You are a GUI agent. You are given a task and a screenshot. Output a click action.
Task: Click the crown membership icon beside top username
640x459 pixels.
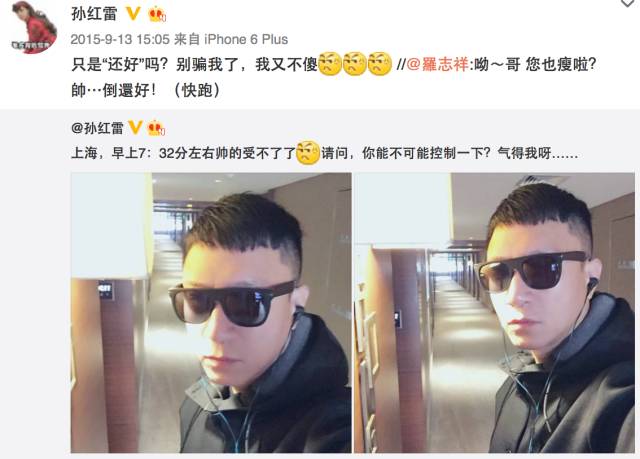tap(157, 14)
